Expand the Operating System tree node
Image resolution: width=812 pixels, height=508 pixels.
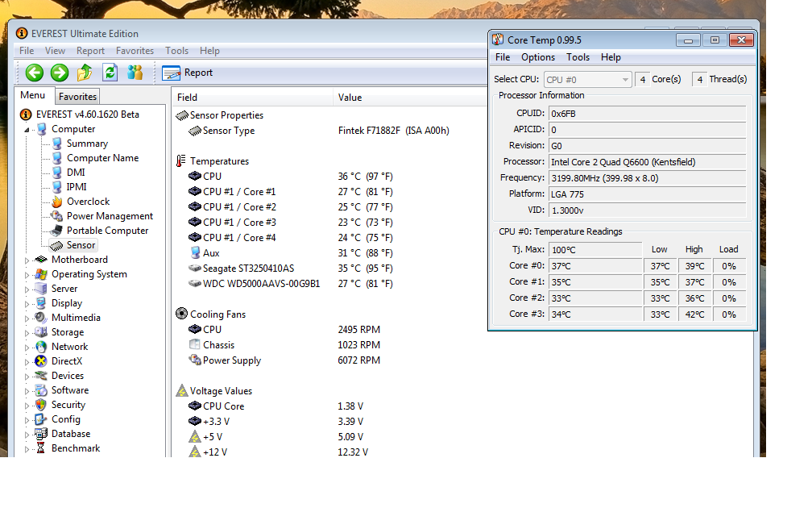coord(27,275)
